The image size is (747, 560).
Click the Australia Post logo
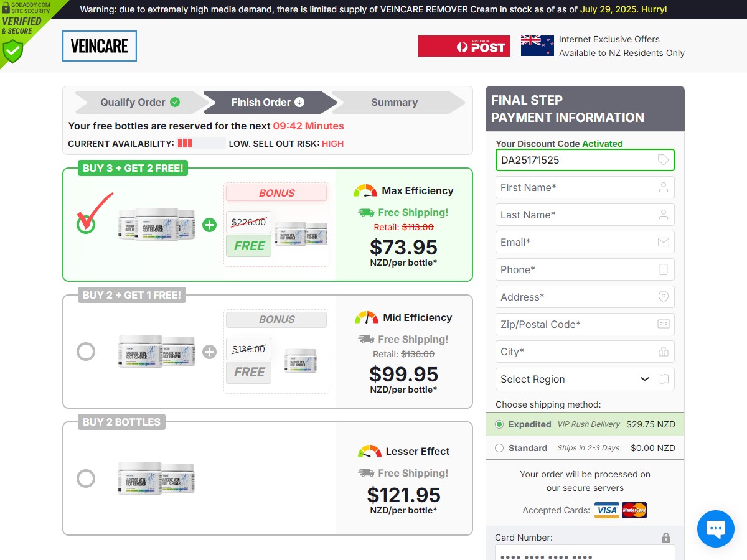(464, 46)
